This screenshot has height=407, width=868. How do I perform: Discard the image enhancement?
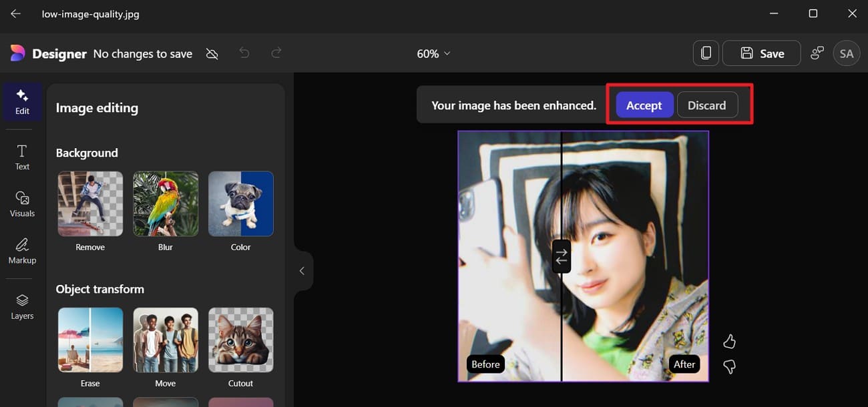[x=708, y=105]
